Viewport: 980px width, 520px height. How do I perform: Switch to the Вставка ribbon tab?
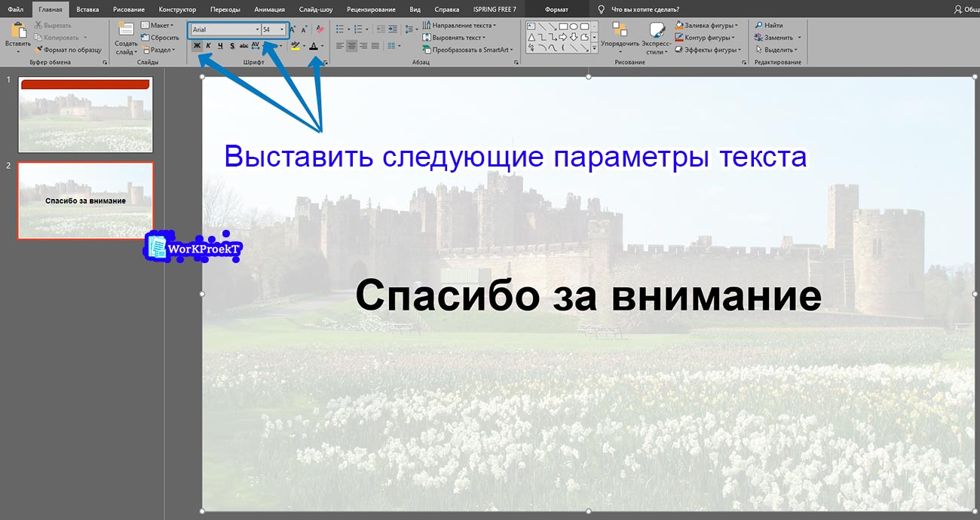coord(87,9)
